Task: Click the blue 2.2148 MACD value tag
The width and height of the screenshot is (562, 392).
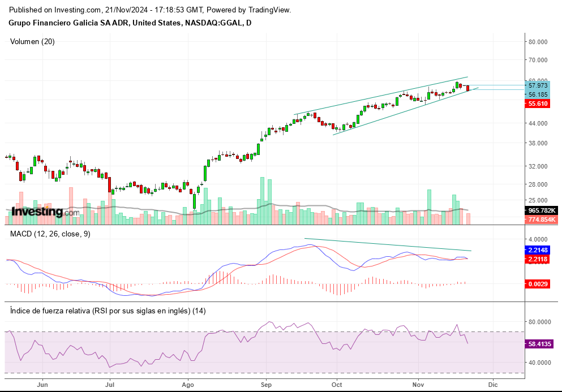Action: click(x=538, y=250)
